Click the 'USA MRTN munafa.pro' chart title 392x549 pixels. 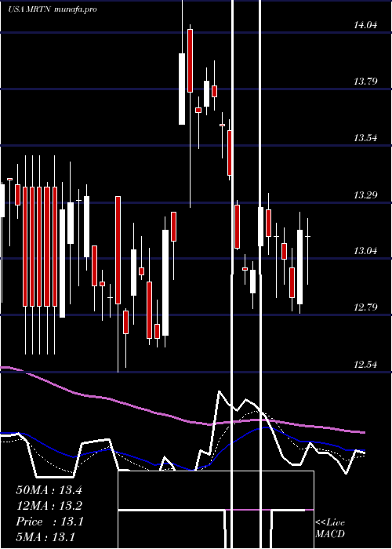pos(53,9)
